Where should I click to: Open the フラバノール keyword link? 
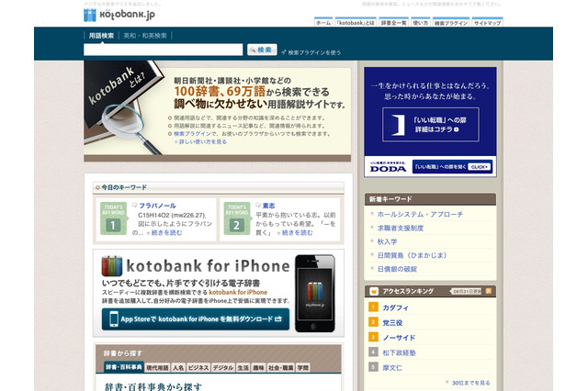click(x=157, y=206)
